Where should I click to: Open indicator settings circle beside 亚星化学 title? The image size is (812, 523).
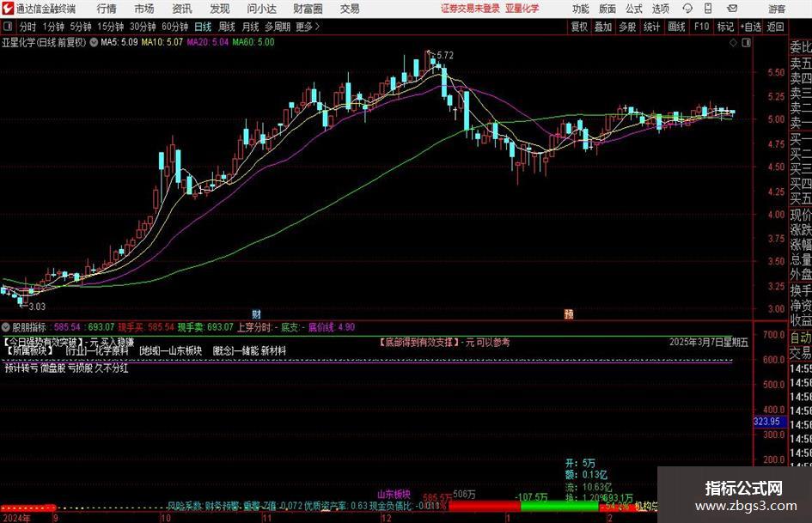94,42
